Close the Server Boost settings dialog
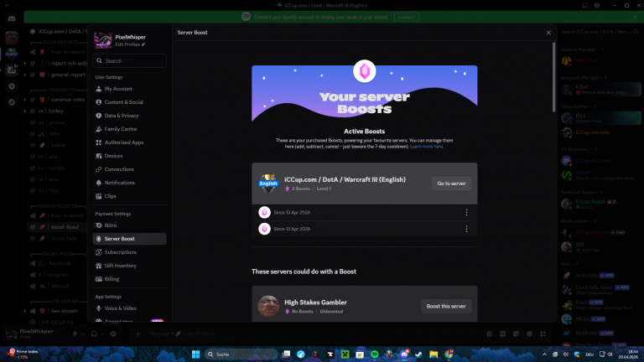Viewport: 644px width, 362px height. [x=548, y=33]
